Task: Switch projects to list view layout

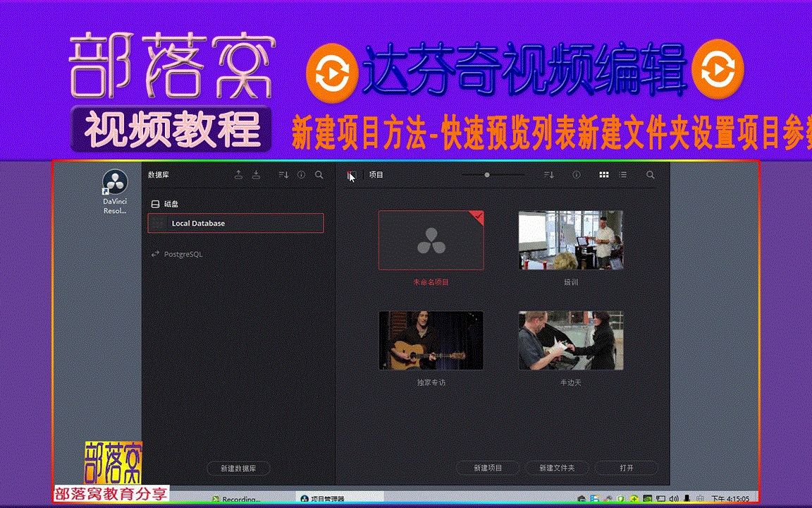Action: point(622,174)
